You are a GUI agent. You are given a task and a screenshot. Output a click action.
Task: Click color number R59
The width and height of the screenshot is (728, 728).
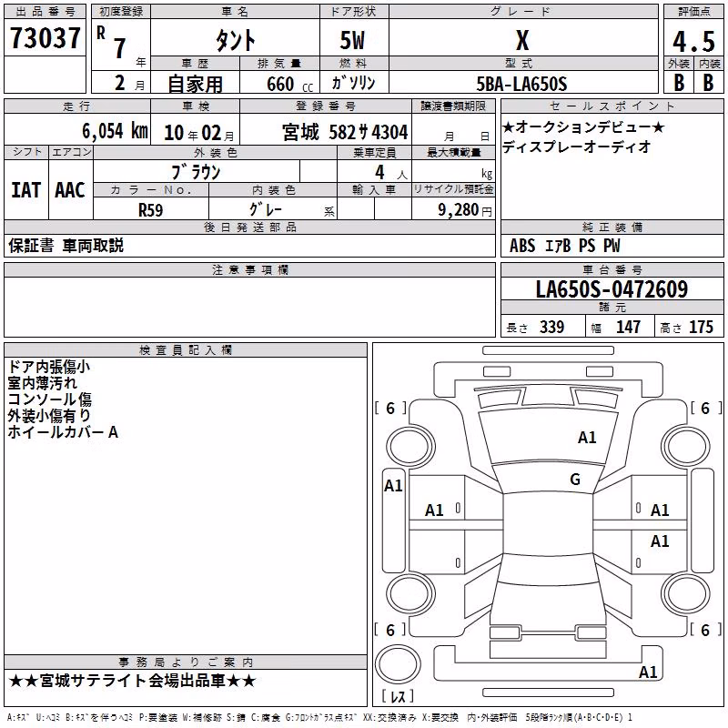click(x=151, y=210)
